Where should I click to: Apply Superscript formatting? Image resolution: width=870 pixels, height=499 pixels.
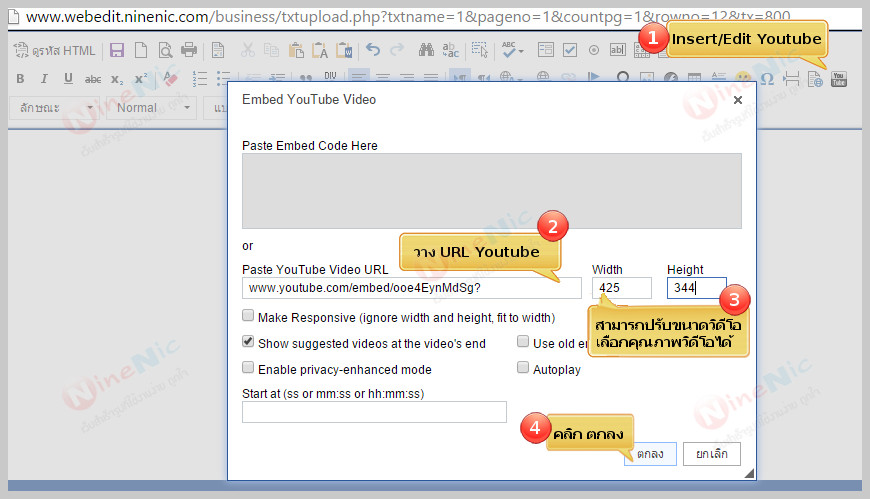141,79
